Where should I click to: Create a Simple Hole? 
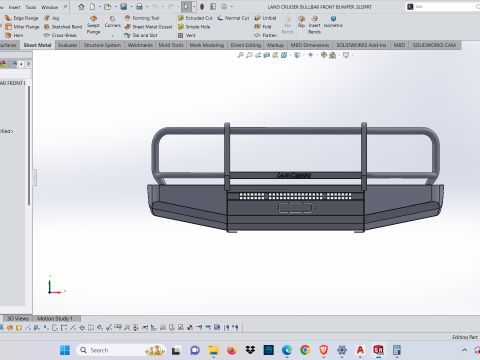194,27
